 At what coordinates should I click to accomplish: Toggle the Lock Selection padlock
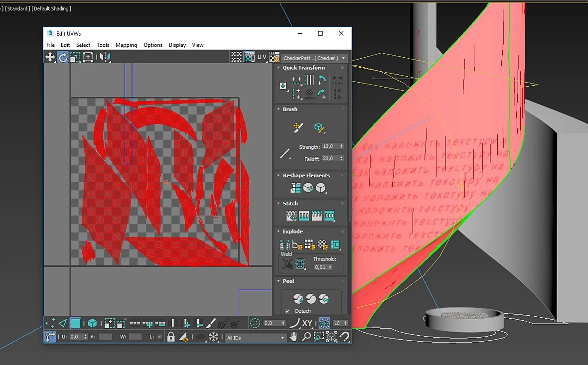coord(171,337)
